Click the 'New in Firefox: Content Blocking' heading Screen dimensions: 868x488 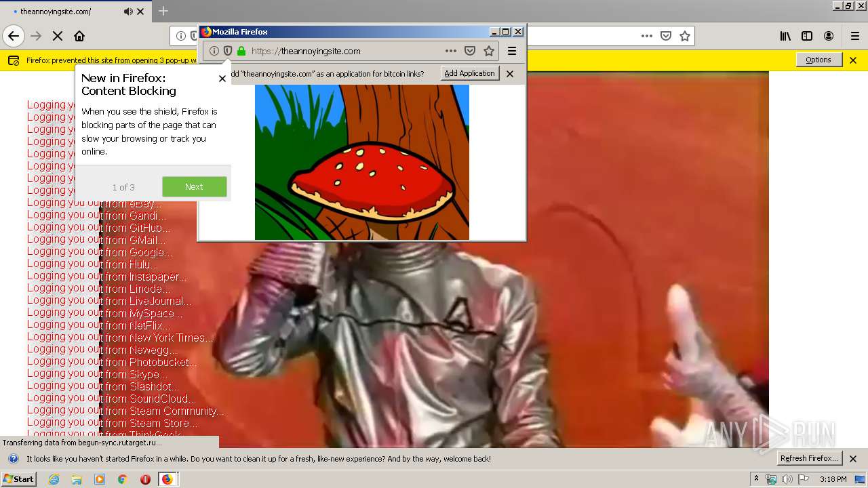[x=129, y=85]
